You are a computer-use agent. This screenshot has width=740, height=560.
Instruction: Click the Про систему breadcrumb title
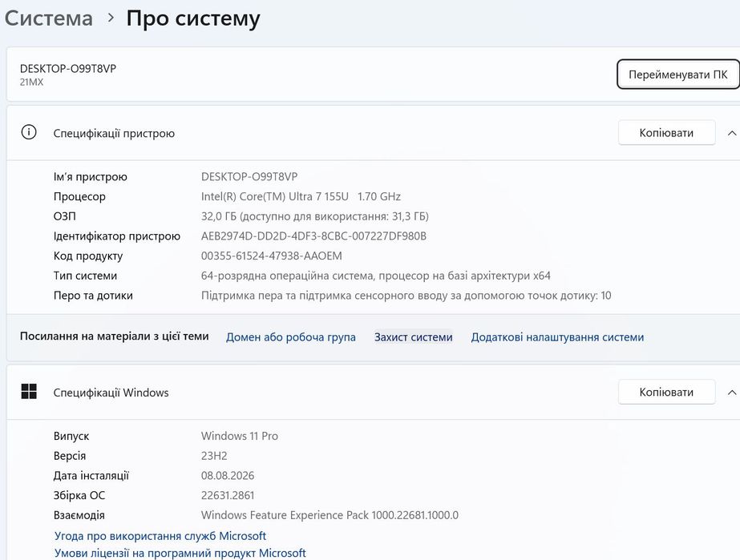(193, 19)
